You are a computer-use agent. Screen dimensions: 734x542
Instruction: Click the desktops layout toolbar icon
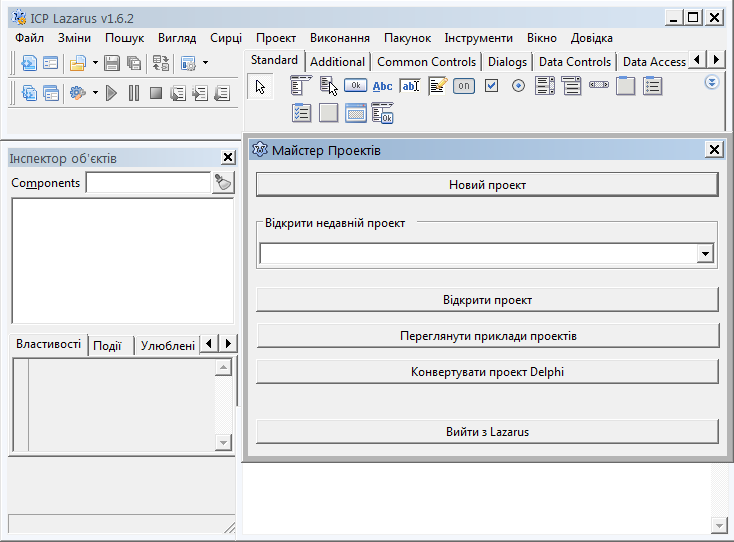point(188,63)
